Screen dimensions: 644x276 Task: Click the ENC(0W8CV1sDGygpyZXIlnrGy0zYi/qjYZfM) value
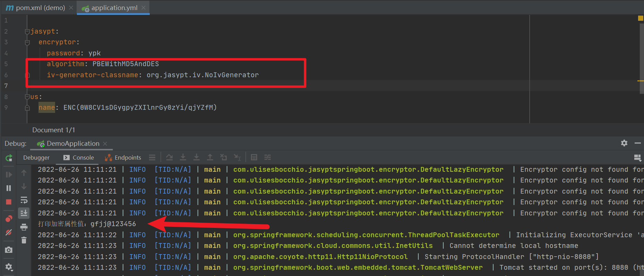pyautogui.click(x=140, y=107)
